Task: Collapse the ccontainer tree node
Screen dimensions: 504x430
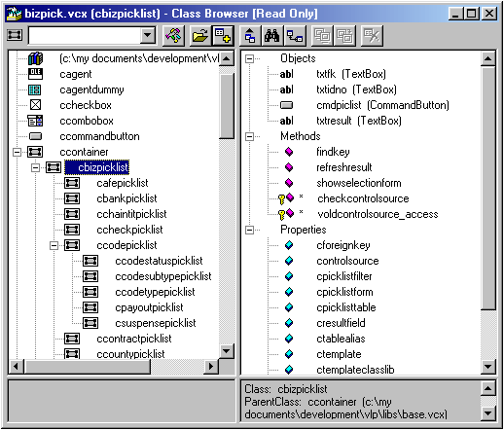Action: (x=17, y=152)
